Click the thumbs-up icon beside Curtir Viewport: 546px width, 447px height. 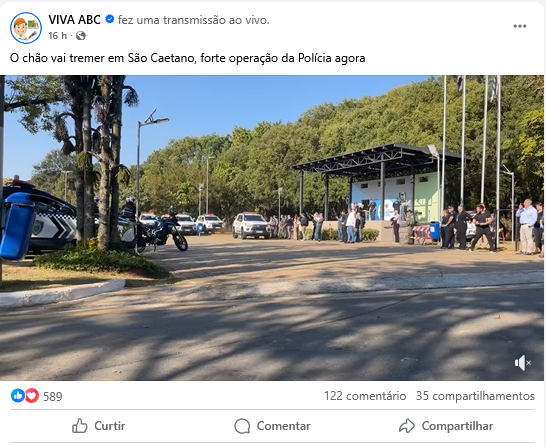(80, 426)
